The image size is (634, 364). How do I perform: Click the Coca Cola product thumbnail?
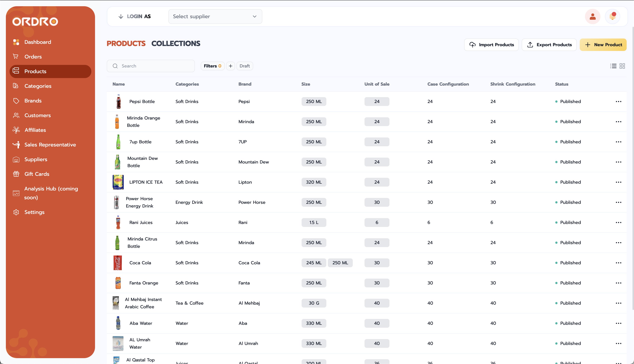pos(118,263)
